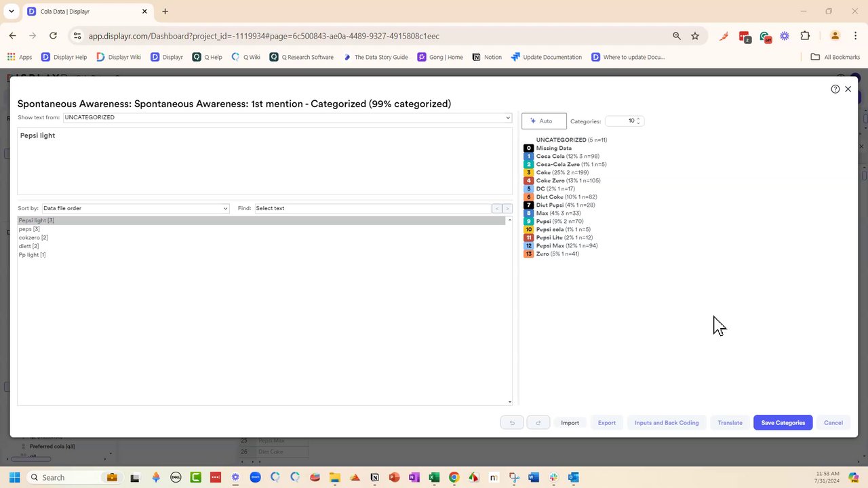Open the Displayr Help bookmark
Viewport: 868px width, 488px height.
tap(64, 57)
